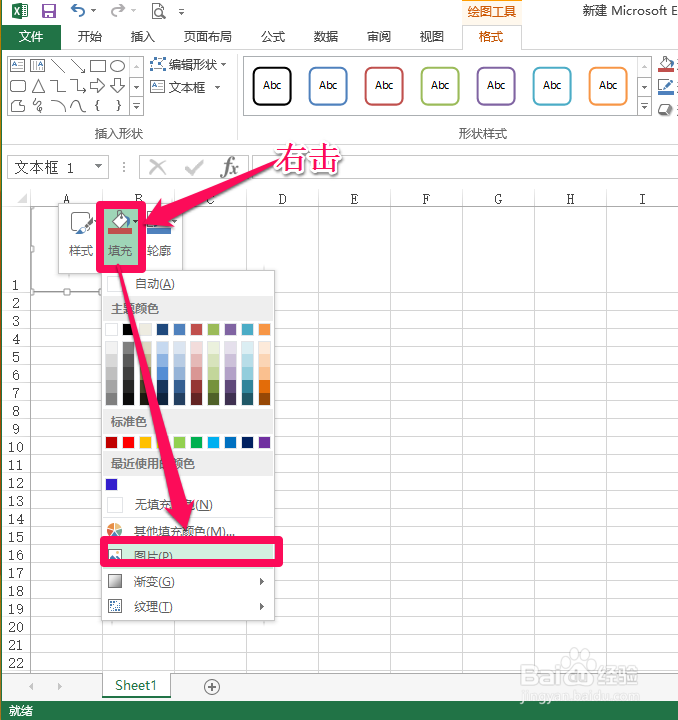Click the select-all corner triangle
Screen dimensions: 678x720
pyautogui.click(x=22, y=198)
